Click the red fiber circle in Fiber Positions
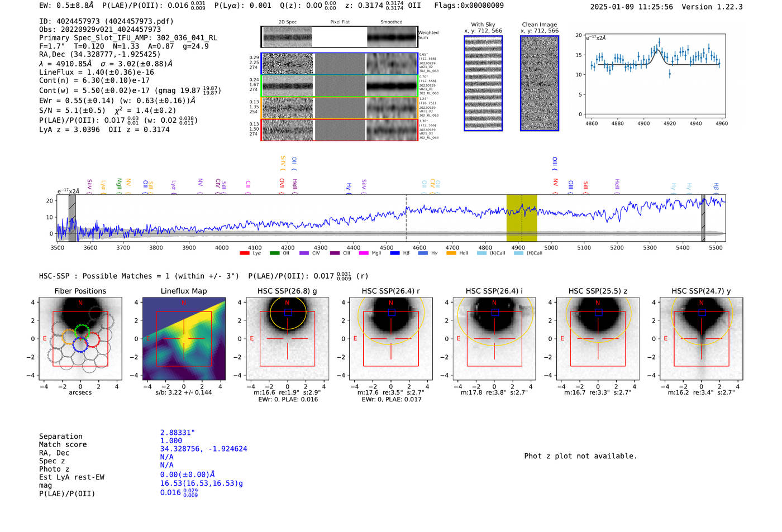This screenshot has height=532, width=782. [x=92, y=339]
